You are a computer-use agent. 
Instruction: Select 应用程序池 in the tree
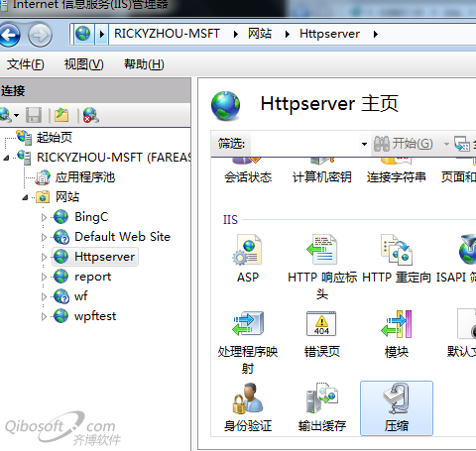pyautogui.click(x=85, y=177)
